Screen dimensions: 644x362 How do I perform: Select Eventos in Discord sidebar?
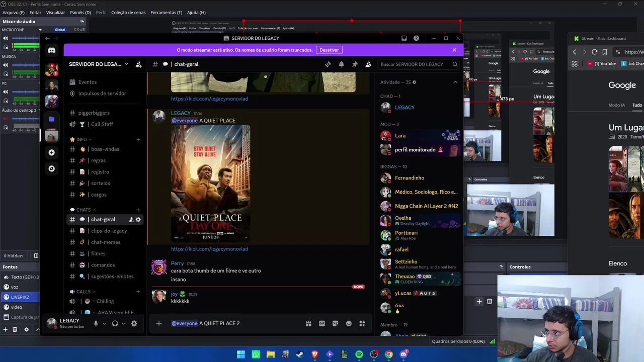[x=88, y=82]
